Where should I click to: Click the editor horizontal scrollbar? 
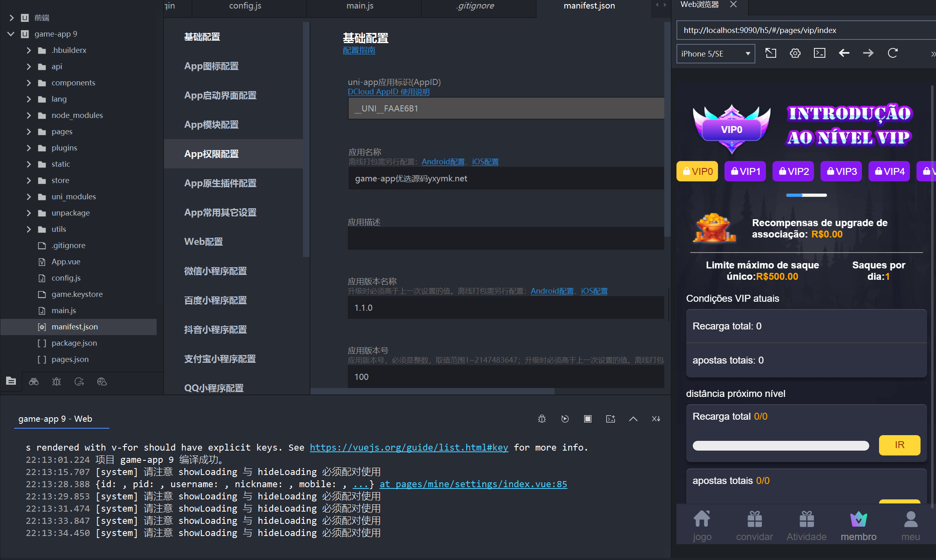tap(432, 391)
